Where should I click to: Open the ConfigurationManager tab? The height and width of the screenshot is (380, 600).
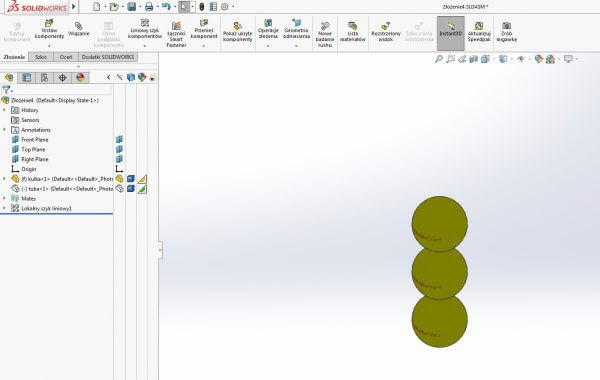pos(44,78)
